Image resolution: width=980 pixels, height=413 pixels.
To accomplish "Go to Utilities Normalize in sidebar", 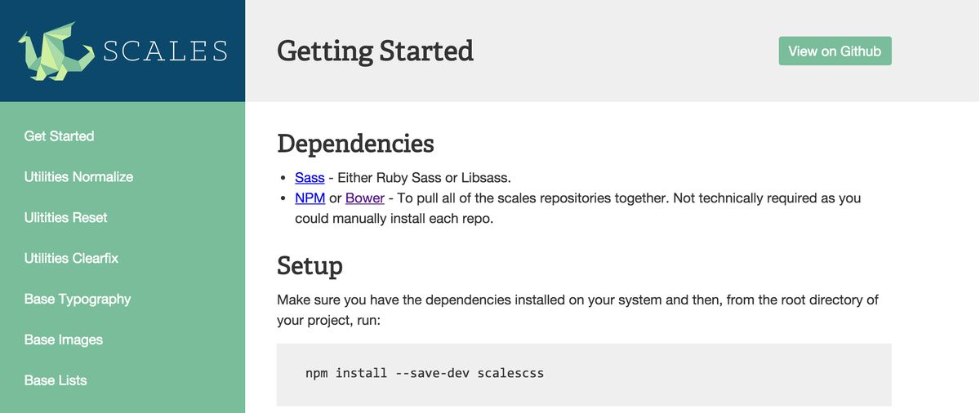I will pyautogui.click(x=78, y=177).
